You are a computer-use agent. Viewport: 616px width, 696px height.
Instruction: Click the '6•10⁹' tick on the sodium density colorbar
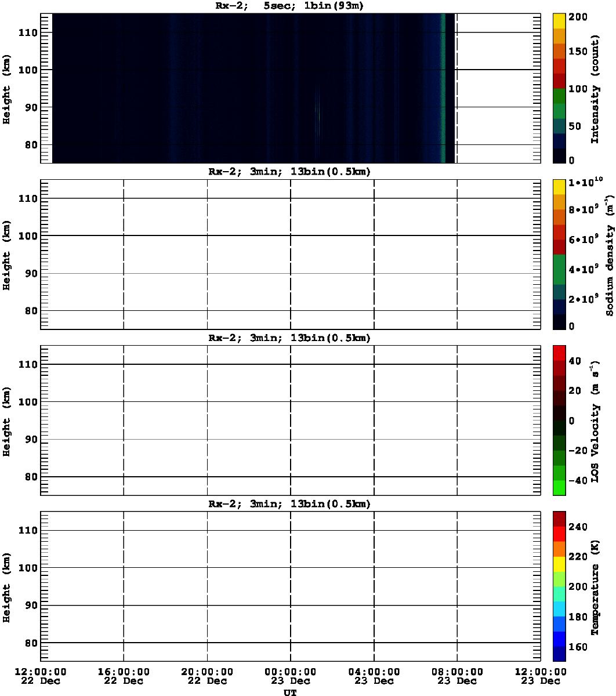pos(585,240)
